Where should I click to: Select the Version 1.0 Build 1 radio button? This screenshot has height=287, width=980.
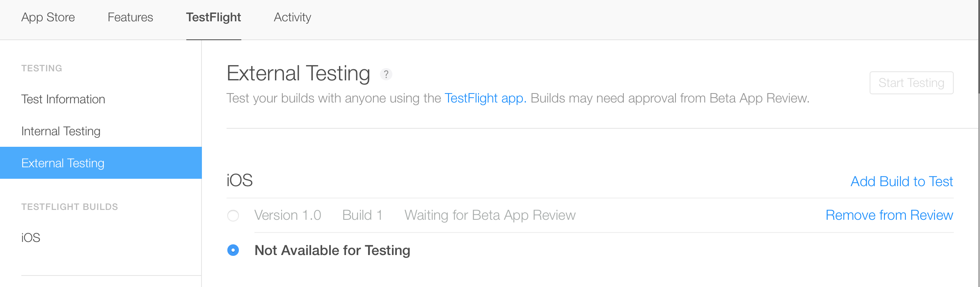[x=233, y=216]
